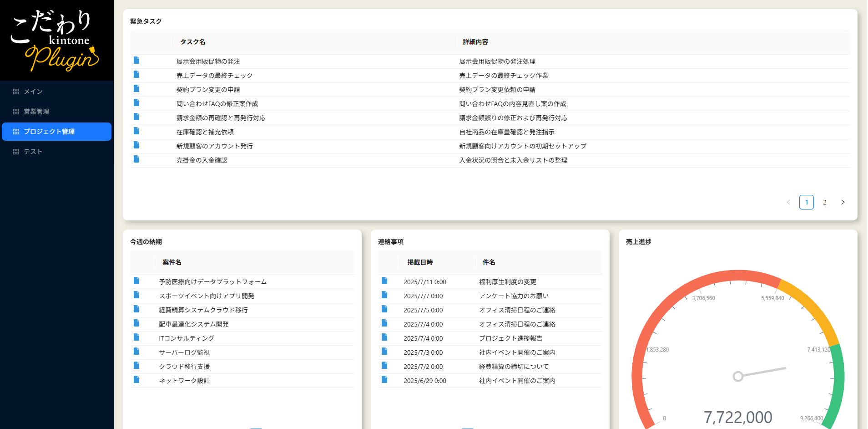Click the 掲載日時 column header

419,262
